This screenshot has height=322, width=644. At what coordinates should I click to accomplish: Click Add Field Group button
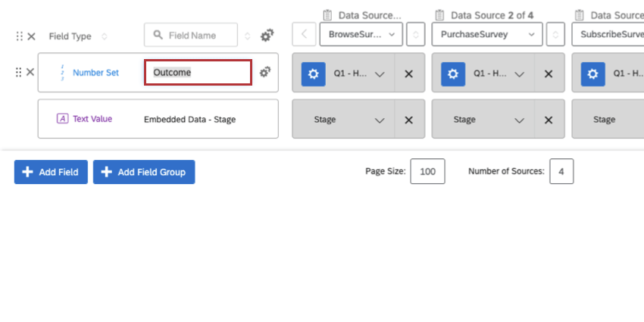click(x=144, y=172)
